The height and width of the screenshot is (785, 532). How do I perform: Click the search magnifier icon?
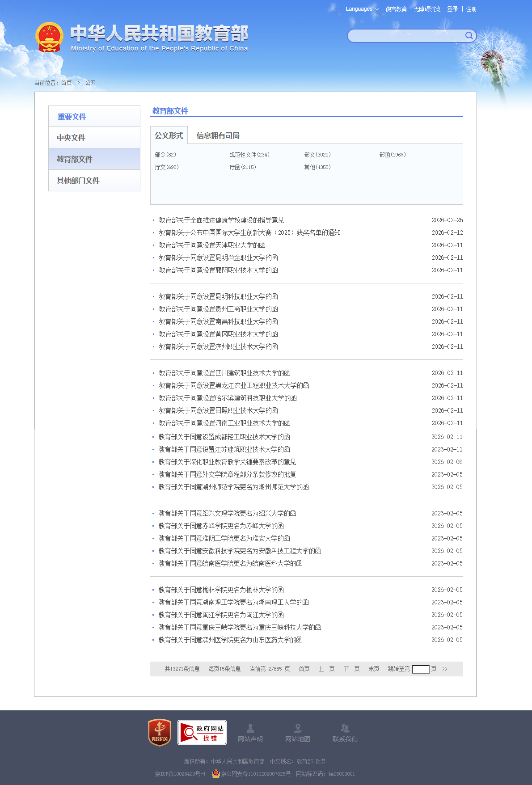coord(469,36)
